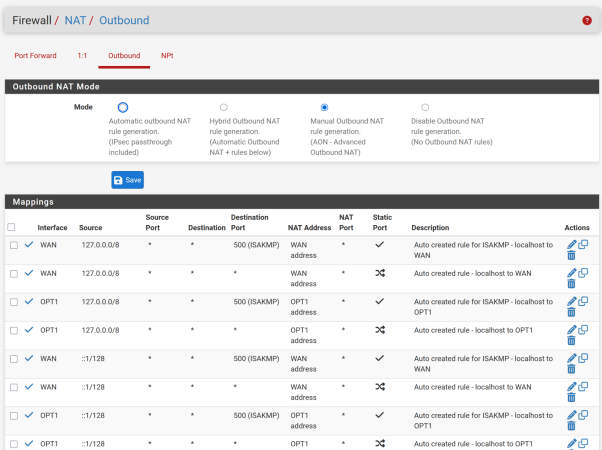Edit the localhost to WAN 127.0.0.0/8 rule
Viewport: 602px width, 450px height.
(x=572, y=273)
